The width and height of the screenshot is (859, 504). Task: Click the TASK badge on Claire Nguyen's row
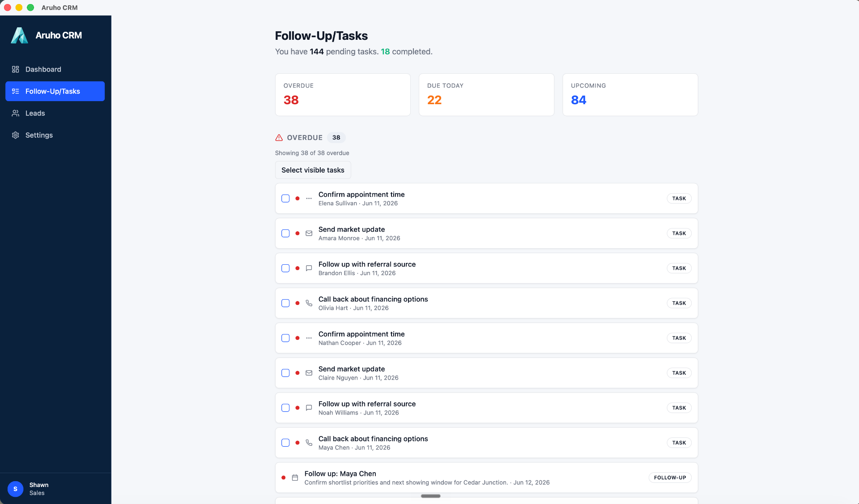pos(679,373)
